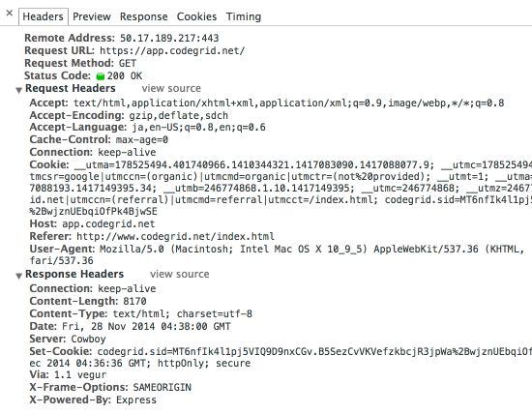
Task: Collapse the Response Headers section triangle
Action: [19, 276]
